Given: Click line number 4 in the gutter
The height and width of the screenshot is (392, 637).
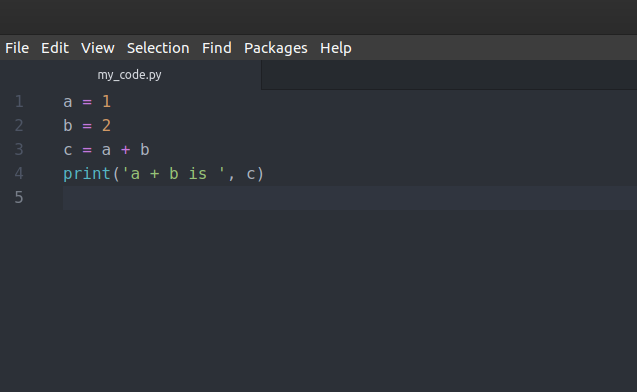Looking at the screenshot, I should tap(19, 173).
